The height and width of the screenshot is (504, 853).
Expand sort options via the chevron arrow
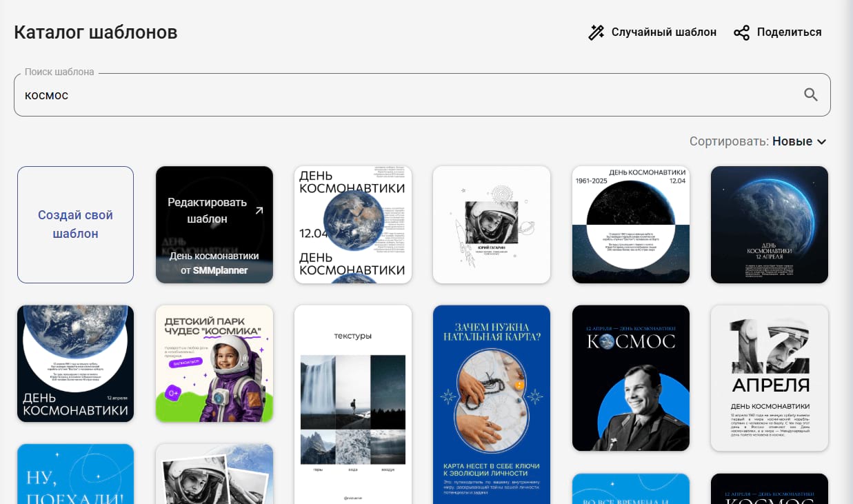click(821, 142)
